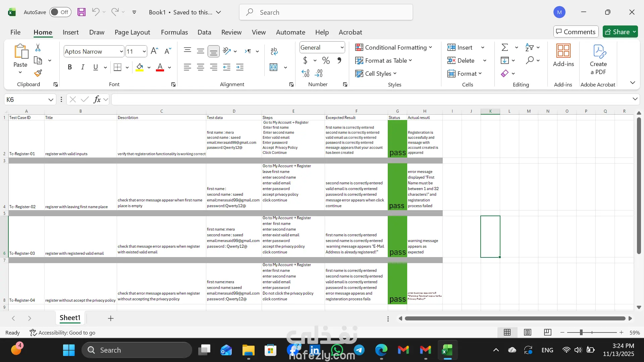This screenshot has width=644, height=362.
Task: Open the font name dropdown
Action: 121,52
